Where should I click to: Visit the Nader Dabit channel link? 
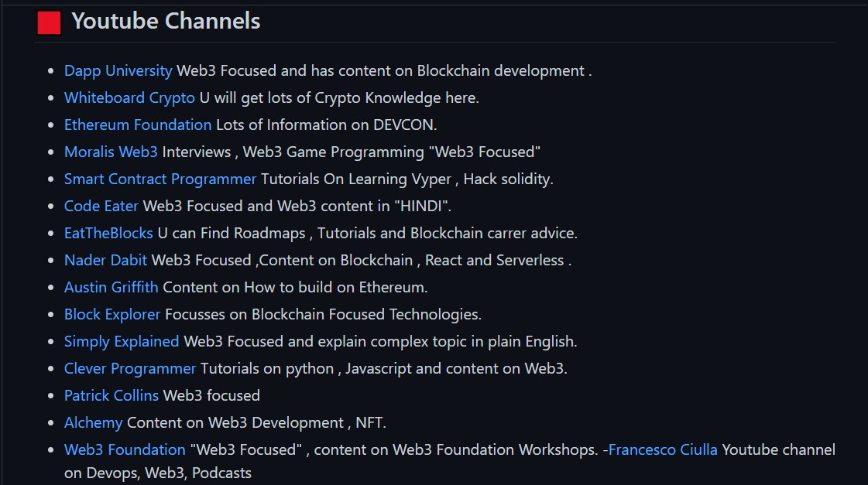[x=106, y=261]
